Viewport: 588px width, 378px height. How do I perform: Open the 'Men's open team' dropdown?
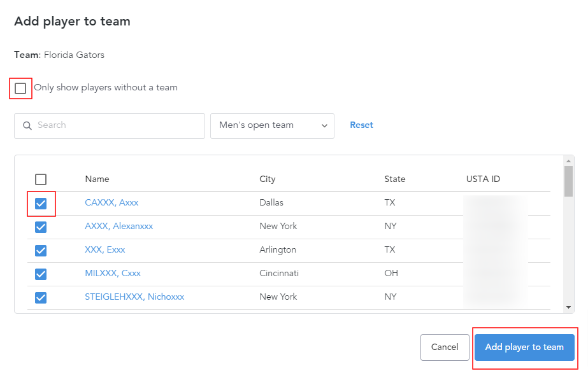pos(272,125)
